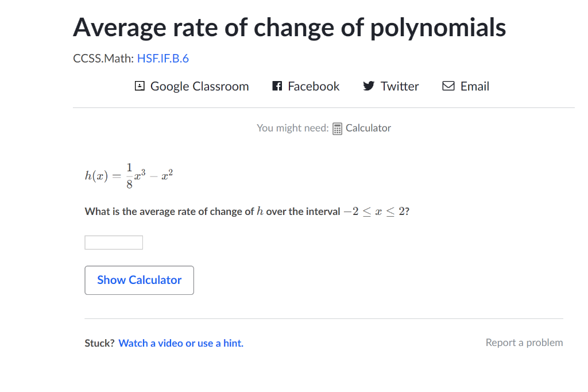Click the hint link next to 'Stuck?'

(181, 343)
